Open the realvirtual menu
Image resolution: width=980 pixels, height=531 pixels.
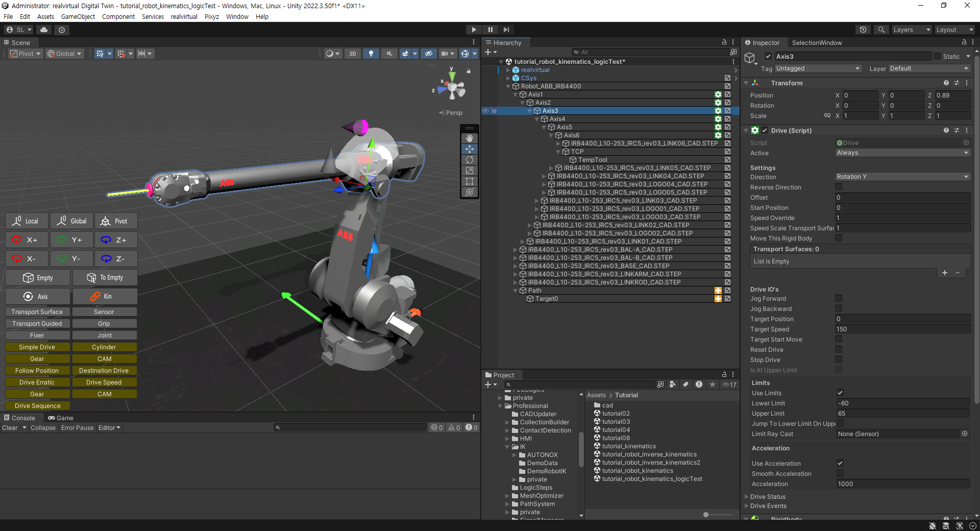pyautogui.click(x=184, y=17)
